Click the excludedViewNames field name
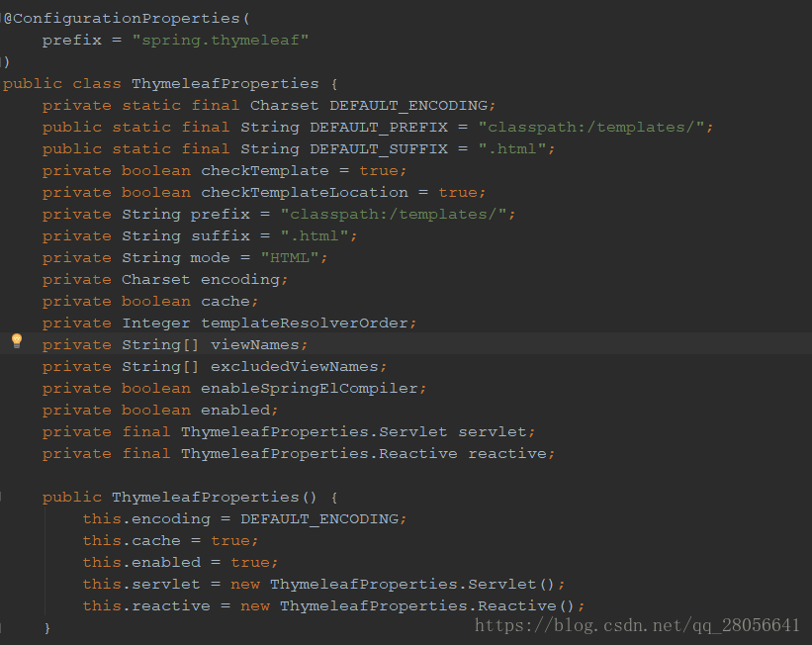The image size is (812, 645). point(294,367)
